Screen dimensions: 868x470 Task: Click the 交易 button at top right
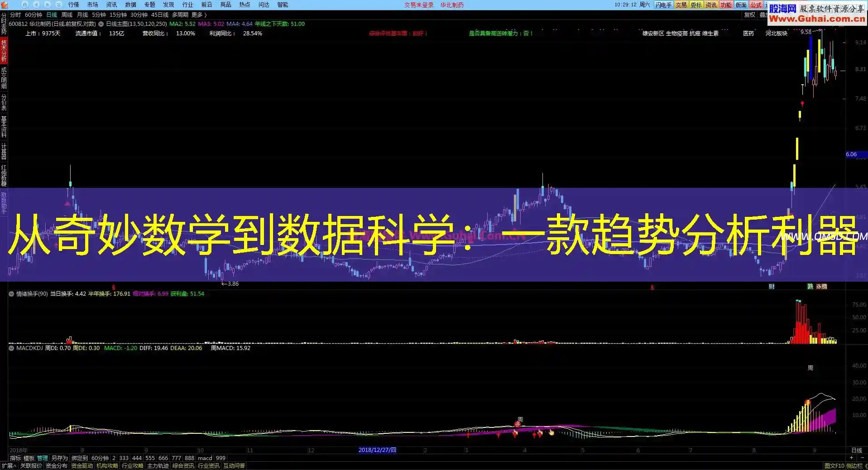point(681,5)
